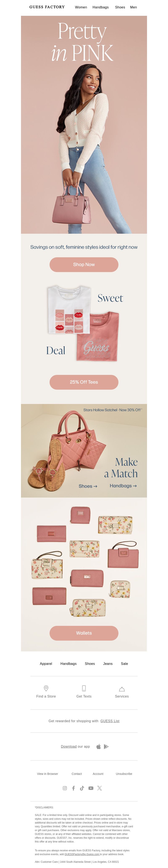
Task: Click the Apple App Store icon
Action: pyautogui.click(x=98, y=746)
